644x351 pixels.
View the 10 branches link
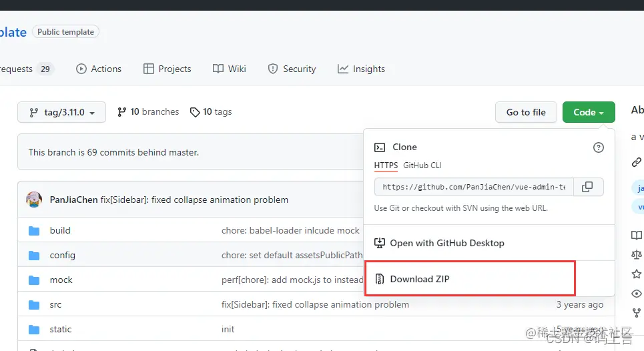click(x=148, y=111)
